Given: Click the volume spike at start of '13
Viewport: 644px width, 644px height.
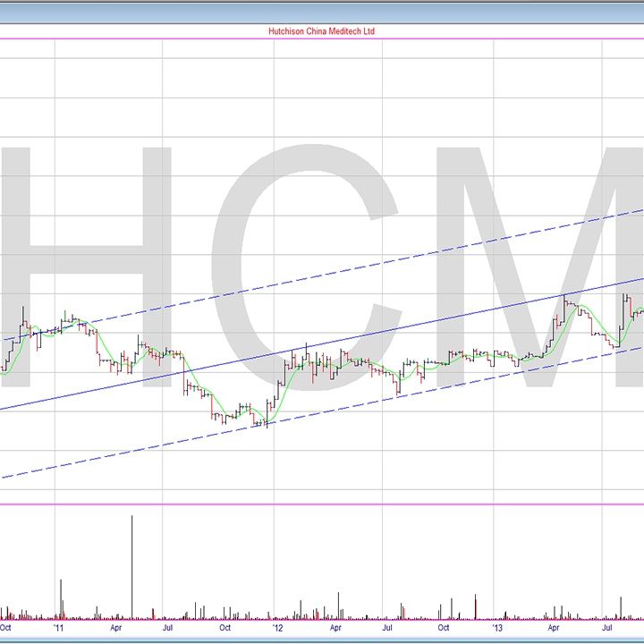Looking at the screenshot, I should (x=475, y=606).
